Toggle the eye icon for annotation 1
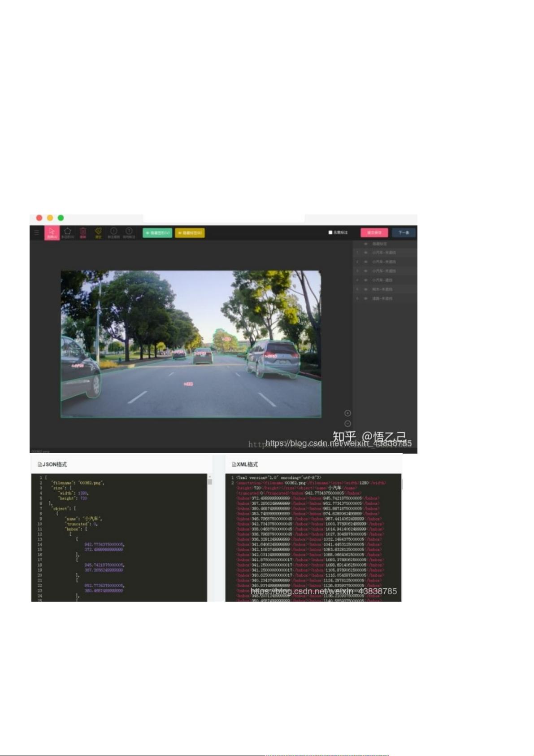Viewport: 534px width, 756px height. click(366, 253)
